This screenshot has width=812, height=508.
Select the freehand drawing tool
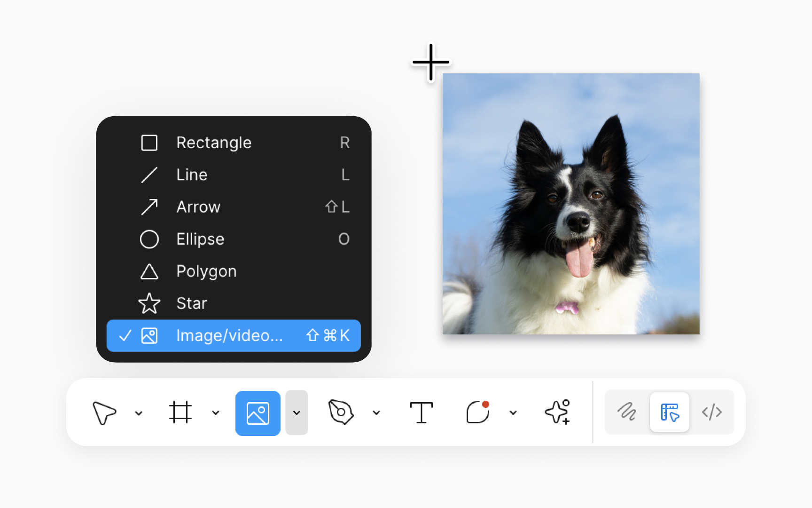627,413
